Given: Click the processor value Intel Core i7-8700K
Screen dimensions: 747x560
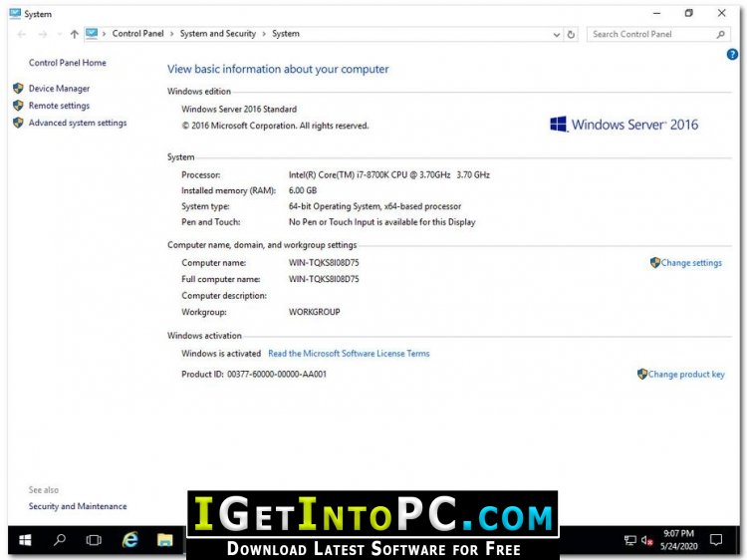Looking at the screenshot, I should (x=389, y=175).
